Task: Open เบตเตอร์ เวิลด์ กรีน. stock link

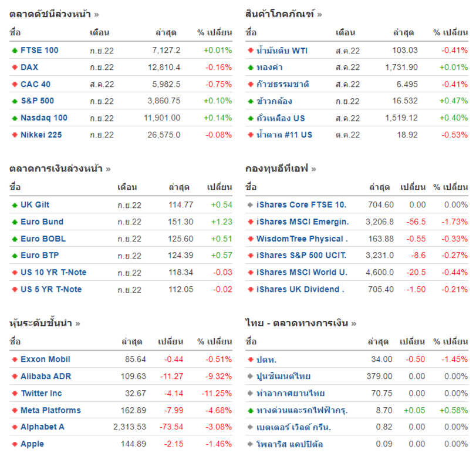Action: (x=293, y=427)
